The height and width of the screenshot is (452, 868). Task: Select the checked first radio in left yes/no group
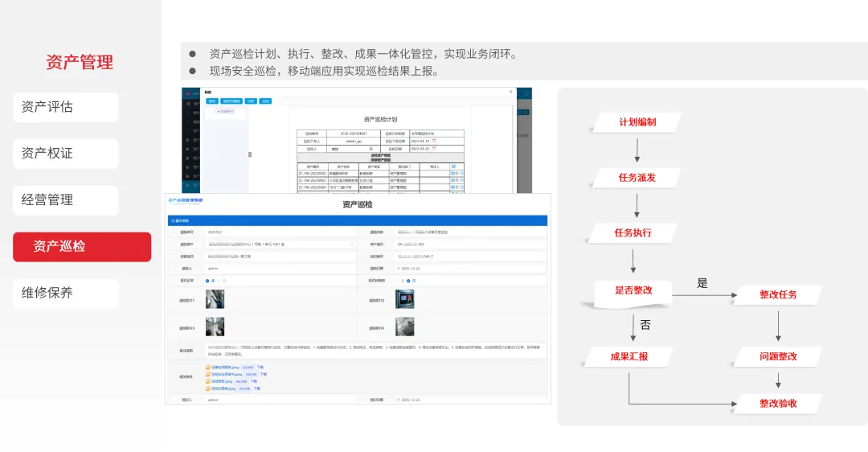coord(207,281)
